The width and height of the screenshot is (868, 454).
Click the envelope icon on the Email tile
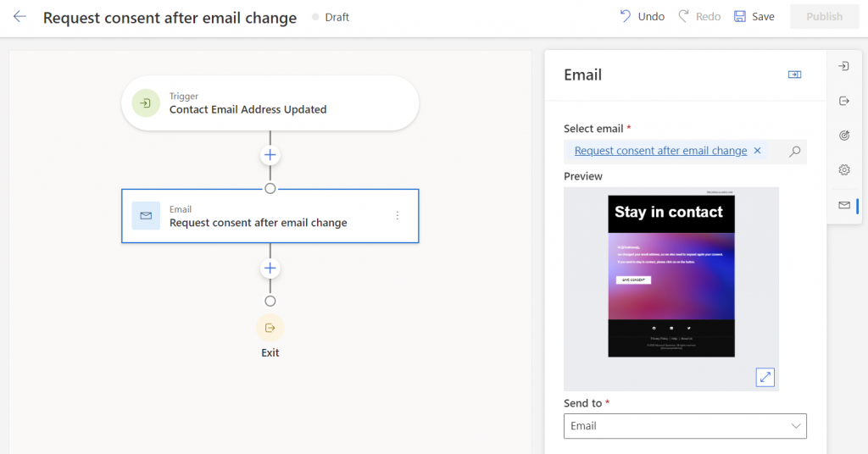(x=146, y=216)
